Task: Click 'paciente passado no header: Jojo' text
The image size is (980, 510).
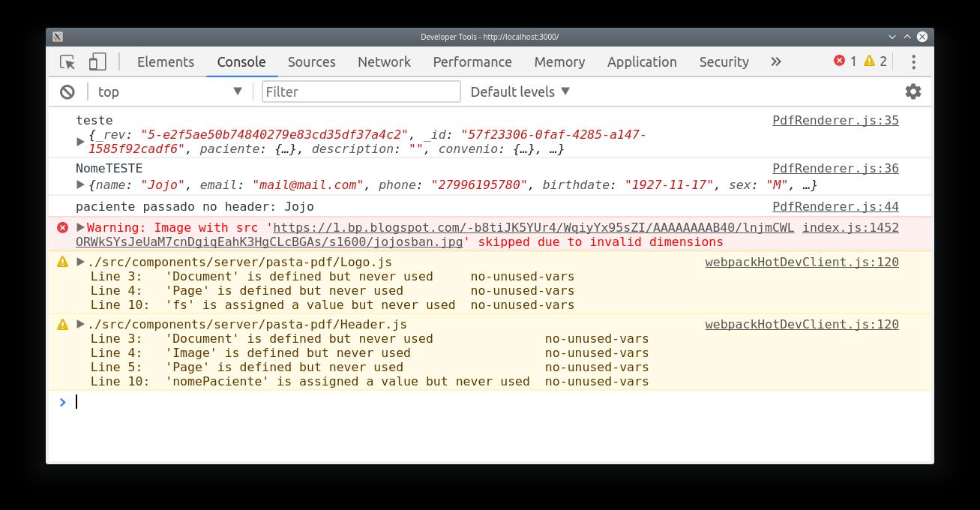Action: point(195,206)
